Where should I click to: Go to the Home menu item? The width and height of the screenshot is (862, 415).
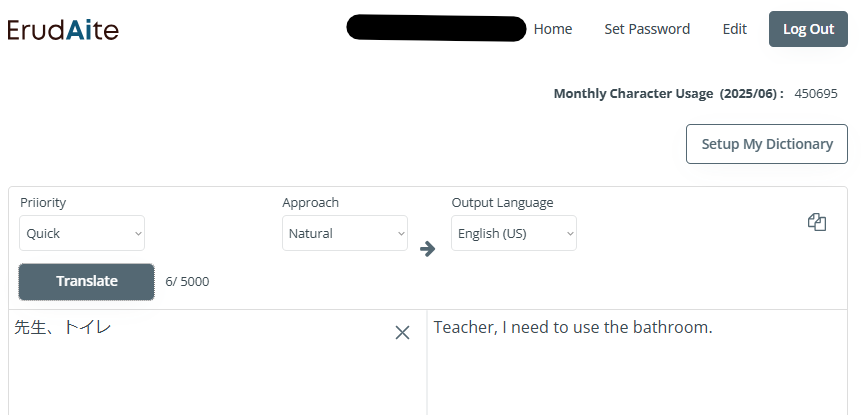click(x=552, y=29)
